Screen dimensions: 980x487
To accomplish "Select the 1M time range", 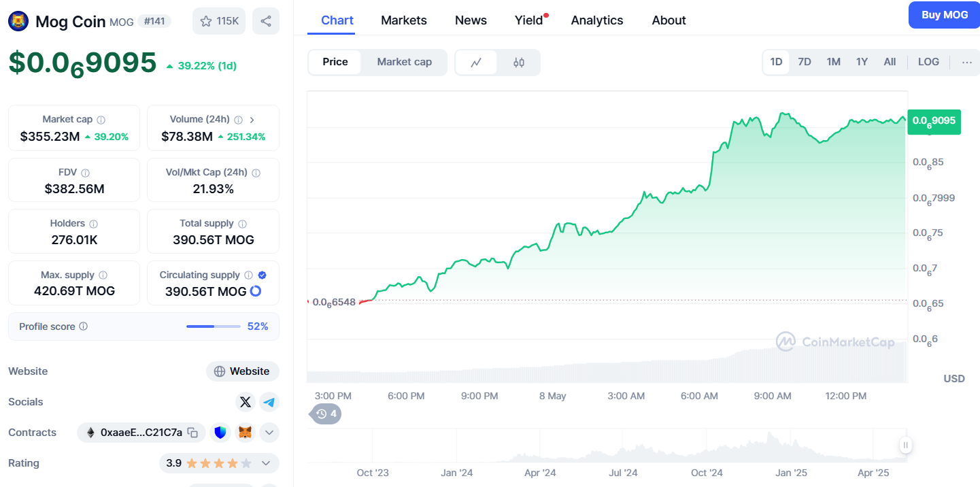I will [x=834, y=62].
